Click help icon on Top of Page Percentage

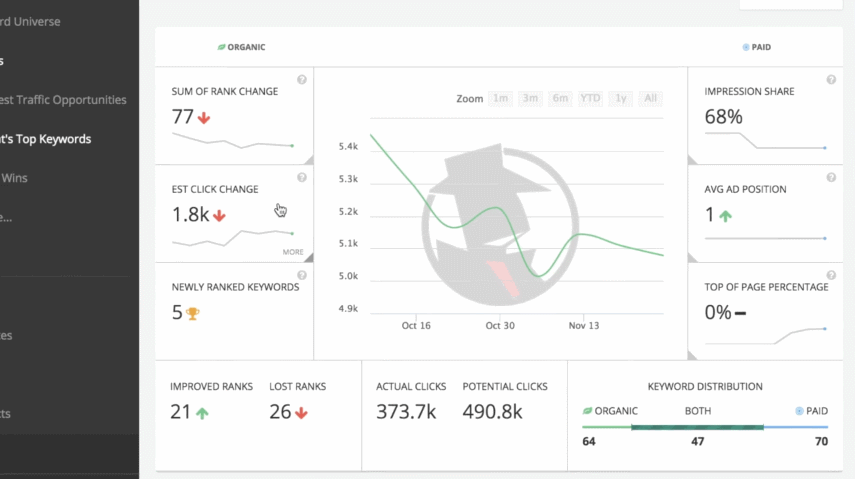pos(831,276)
